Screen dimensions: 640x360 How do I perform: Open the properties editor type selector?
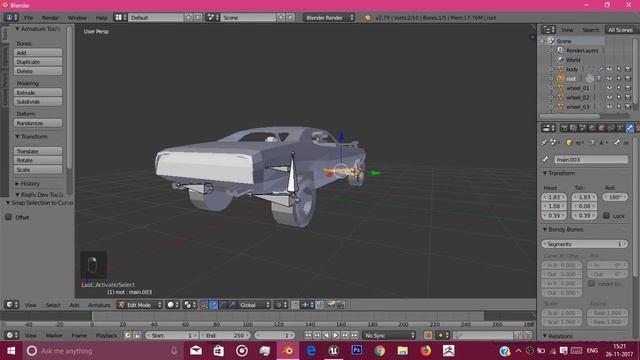(548, 128)
